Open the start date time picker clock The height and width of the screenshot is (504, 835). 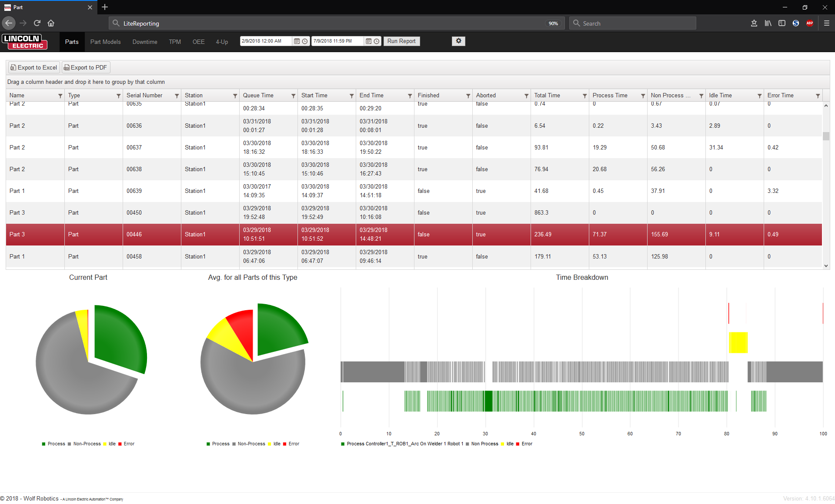[305, 41]
